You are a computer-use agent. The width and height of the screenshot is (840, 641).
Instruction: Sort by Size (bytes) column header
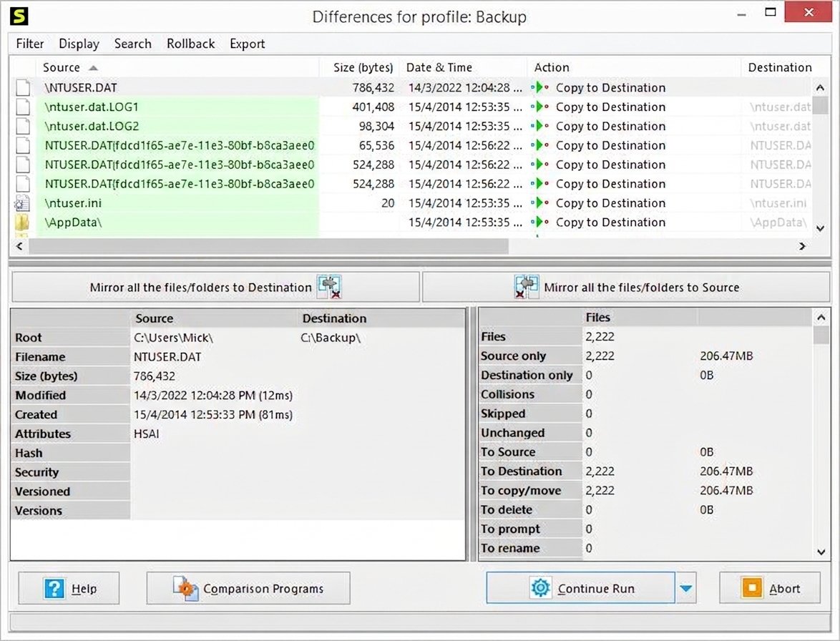click(x=359, y=67)
